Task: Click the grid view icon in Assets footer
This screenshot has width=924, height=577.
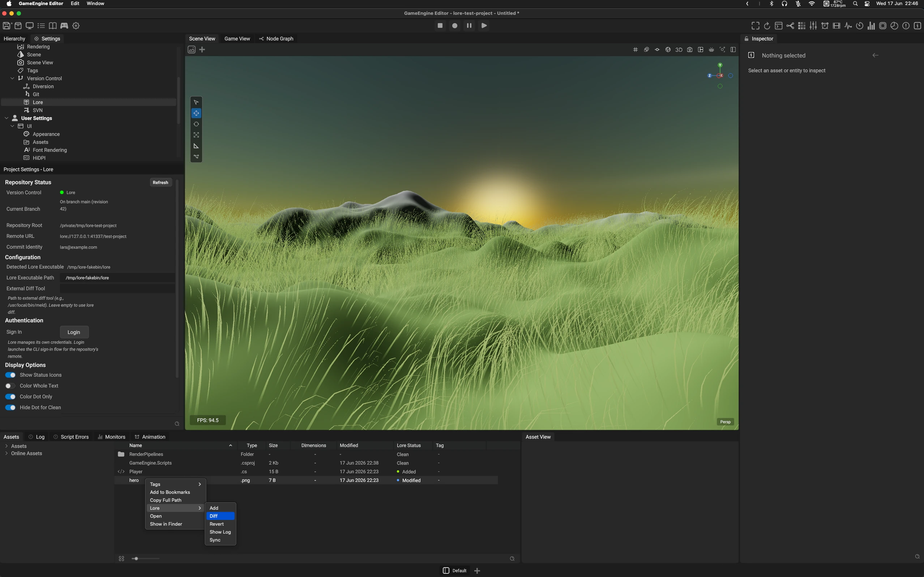Action: tap(121, 559)
